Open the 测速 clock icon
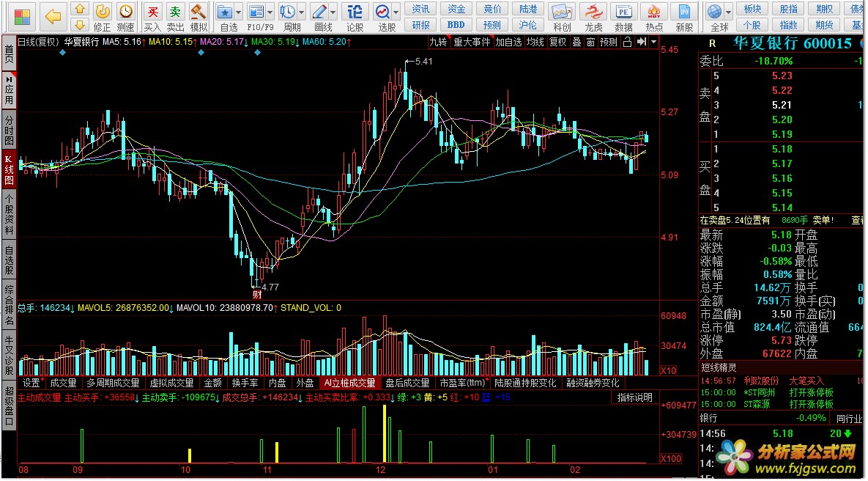The height and width of the screenshot is (481, 868). coord(126,11)
